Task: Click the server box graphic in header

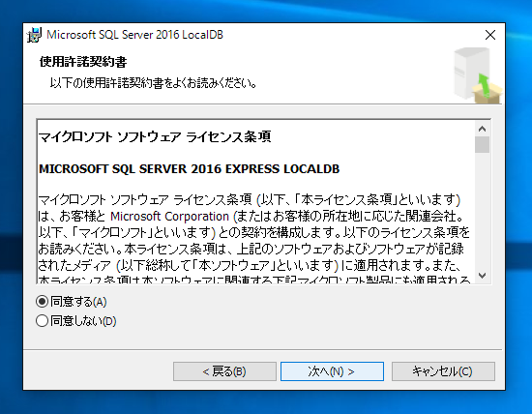Action: click(478, 75)
